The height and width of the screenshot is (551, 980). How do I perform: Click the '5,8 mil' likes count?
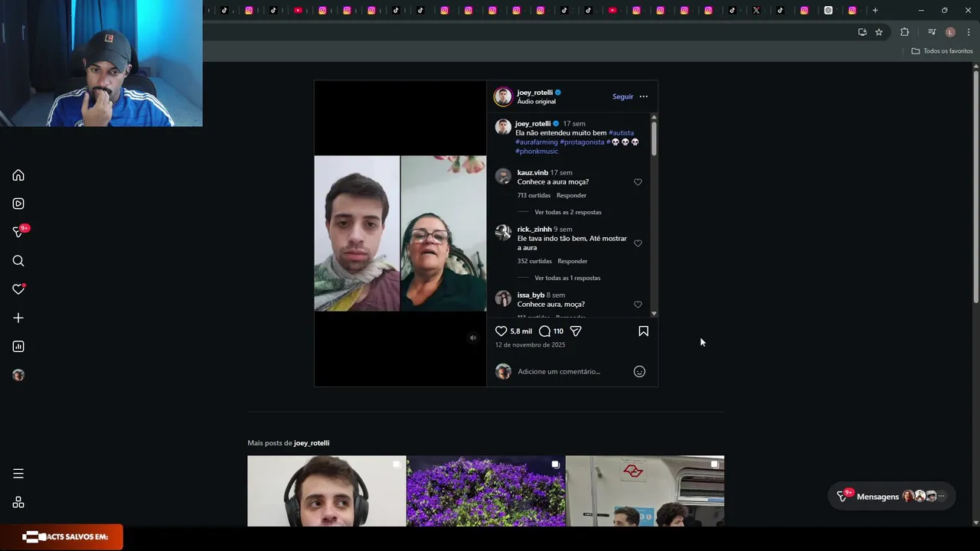pyautogui.click(x=521, y=331)
